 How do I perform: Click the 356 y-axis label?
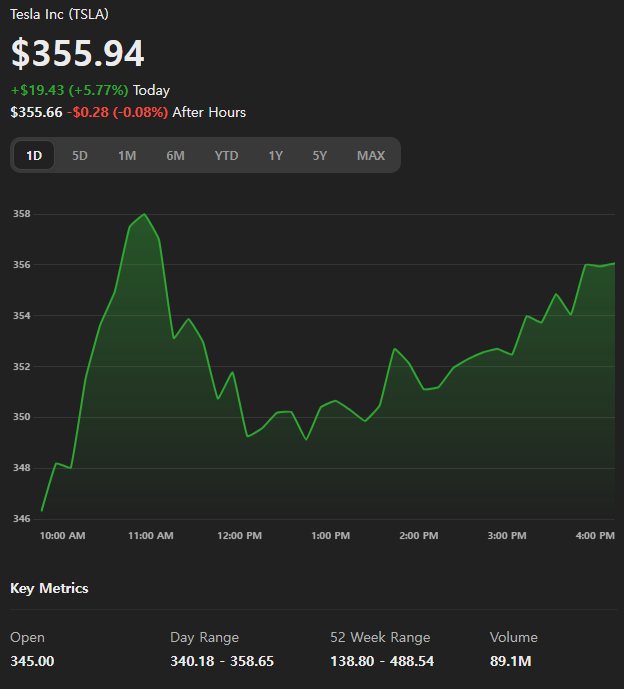click(22, 265)
